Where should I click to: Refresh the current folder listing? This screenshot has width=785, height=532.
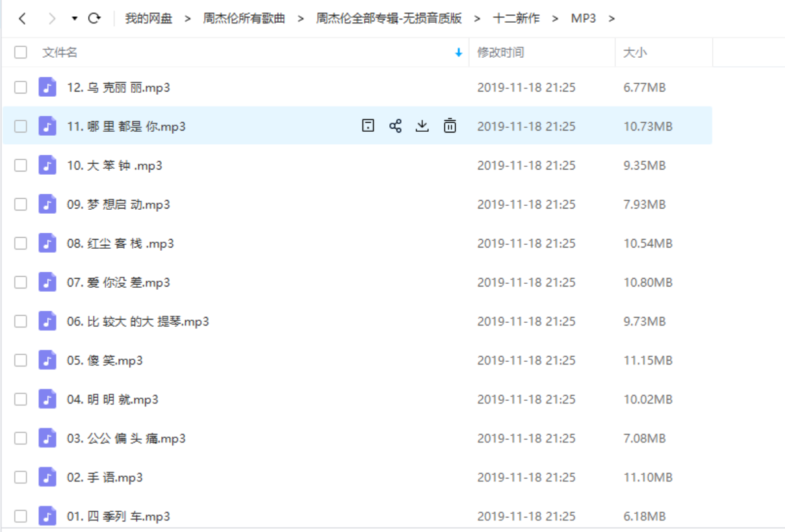click(95, 18)
